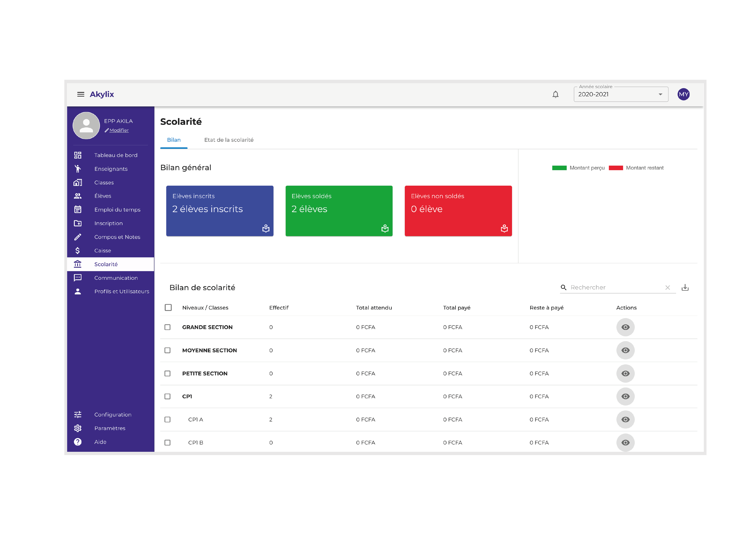
Task: Click the Aide question mark icon
Action: [x=78, y=442]
